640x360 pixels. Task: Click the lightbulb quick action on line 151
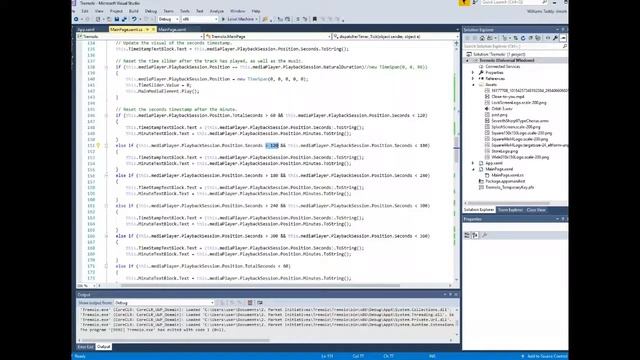pos(98,145)
